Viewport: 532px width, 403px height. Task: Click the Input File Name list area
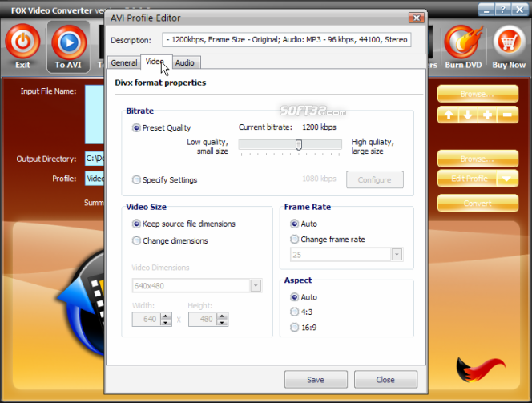[x=95, y=115]
